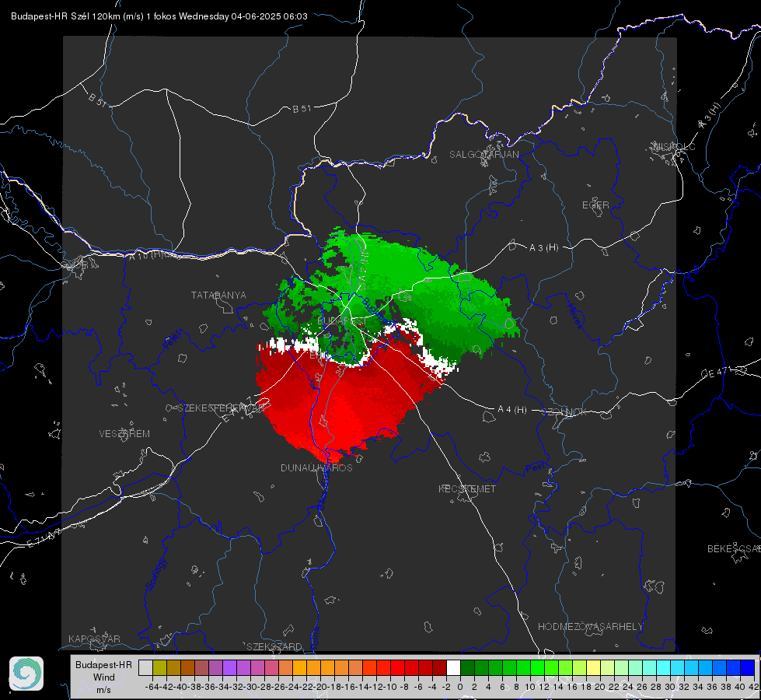Click the VESZPRÉM city label
The width and height of the screenshot is (761, 700).
point(124,433)
